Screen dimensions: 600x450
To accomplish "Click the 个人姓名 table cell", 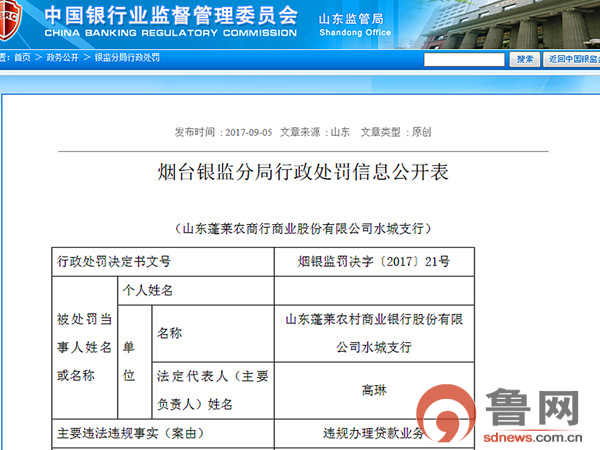I will pyautogui.click(x=196, y=290).
